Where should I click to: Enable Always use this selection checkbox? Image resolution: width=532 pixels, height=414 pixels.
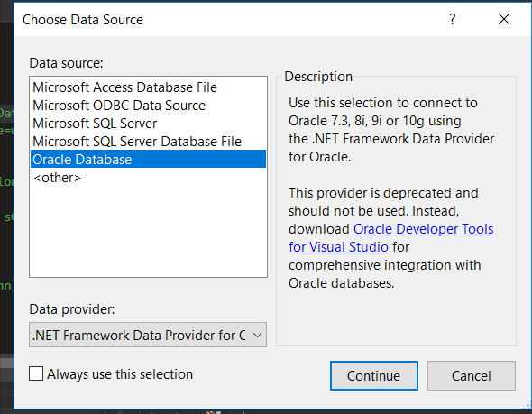(x=36, y=373)
